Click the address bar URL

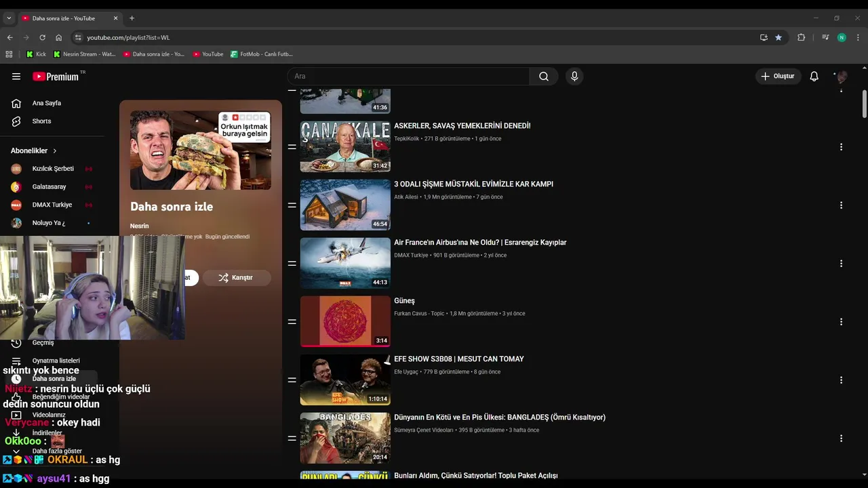[x=128, y=38]
